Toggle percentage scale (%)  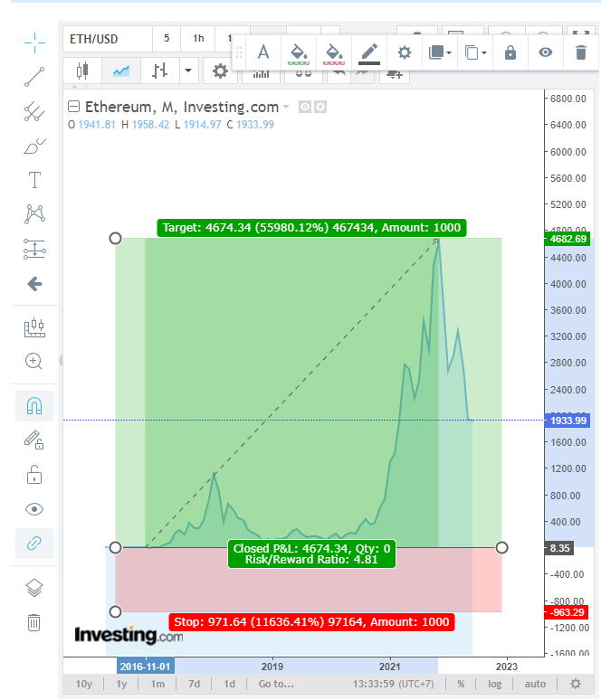[x=461, y=684]
